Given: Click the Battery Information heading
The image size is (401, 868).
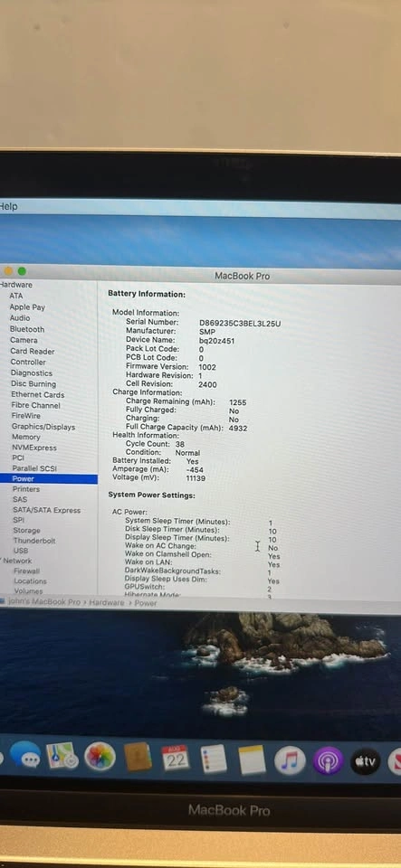Looking at the screenshot, I should click(147, 294).
